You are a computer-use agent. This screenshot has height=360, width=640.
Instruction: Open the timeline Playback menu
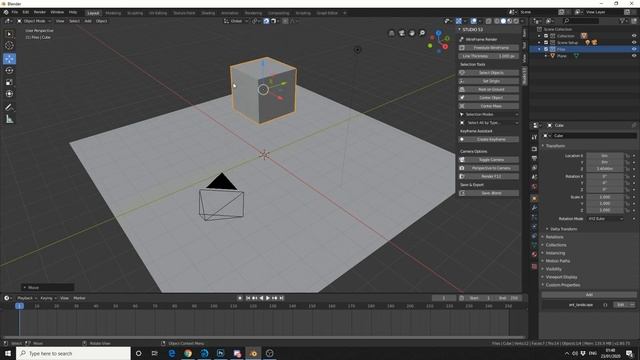pyautogui.click(x=25, y=298)
